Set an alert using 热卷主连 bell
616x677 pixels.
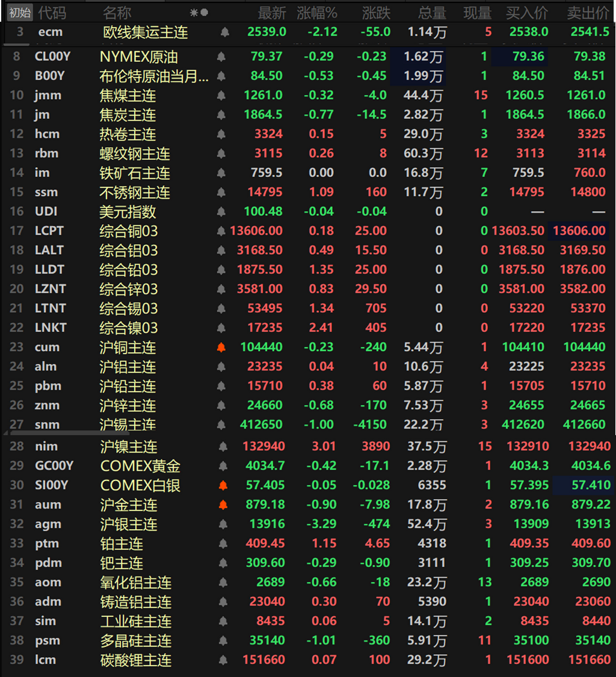click(221, 134)
